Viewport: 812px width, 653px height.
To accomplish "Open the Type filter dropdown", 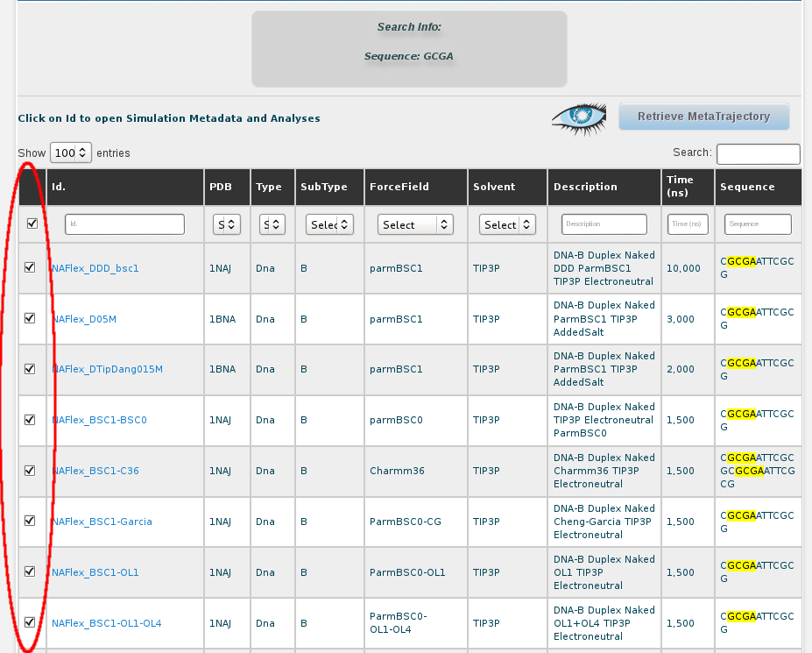I will (x=273, y=225).
